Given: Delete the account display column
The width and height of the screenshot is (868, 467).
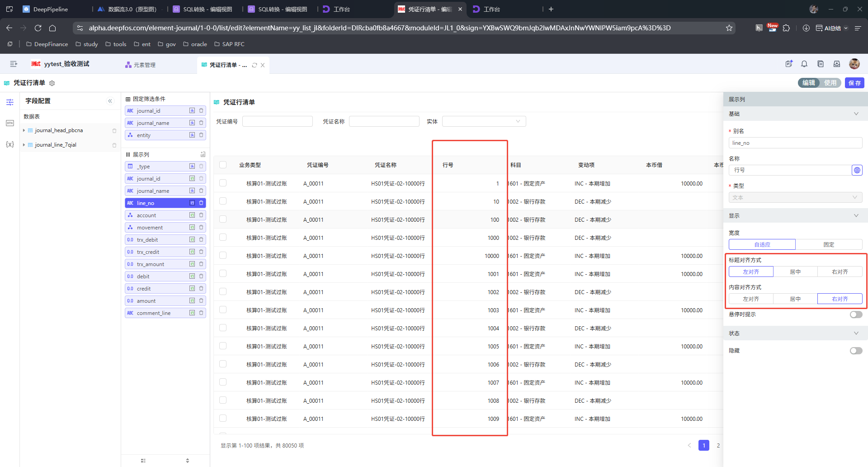Looking at the screenshot, I should [x=201, y=215].
